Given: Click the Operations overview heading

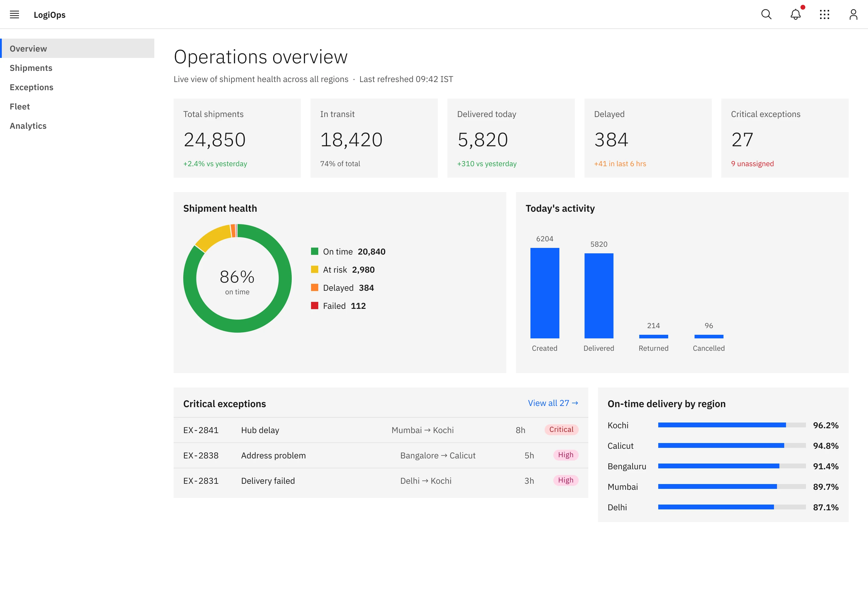Looking at the screenshot, I should [x=260, y=57].
